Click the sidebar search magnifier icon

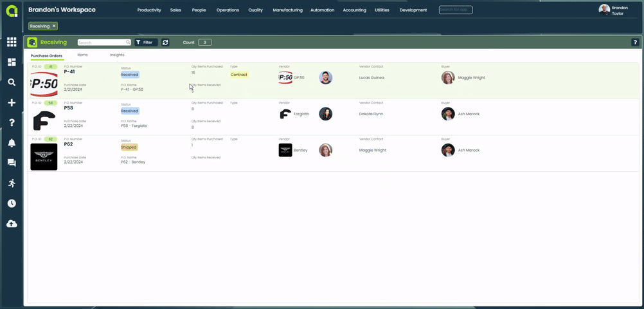12,82
